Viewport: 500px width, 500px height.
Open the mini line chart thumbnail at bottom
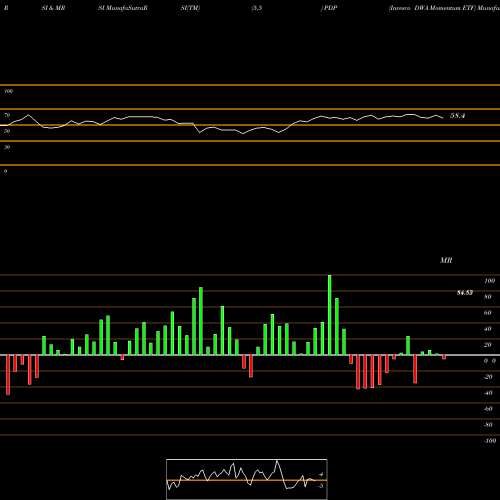tap(247, 479)
